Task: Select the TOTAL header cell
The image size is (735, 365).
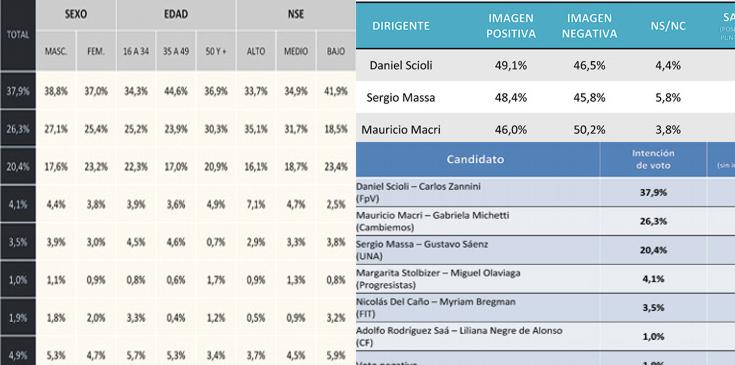Action: [18, 35]
